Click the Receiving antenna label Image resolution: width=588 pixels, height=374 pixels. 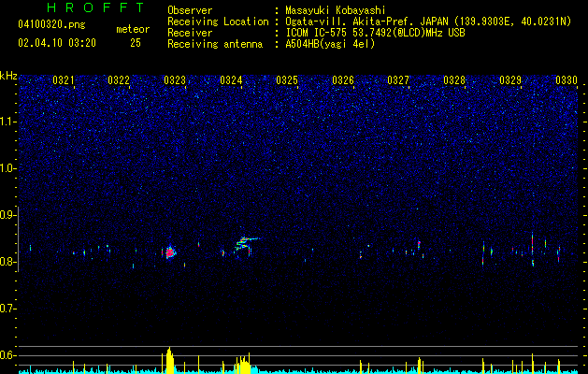[215, 44]
